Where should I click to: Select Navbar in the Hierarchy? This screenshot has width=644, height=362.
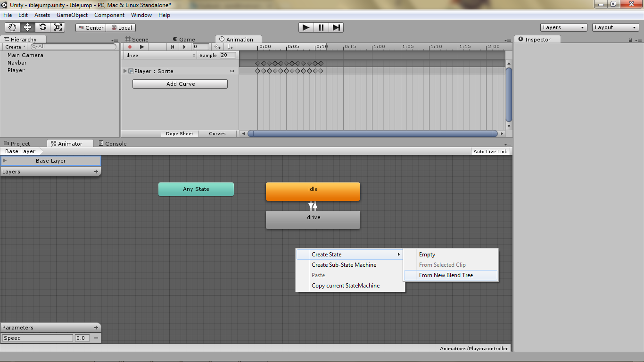[x=17, y=63]
